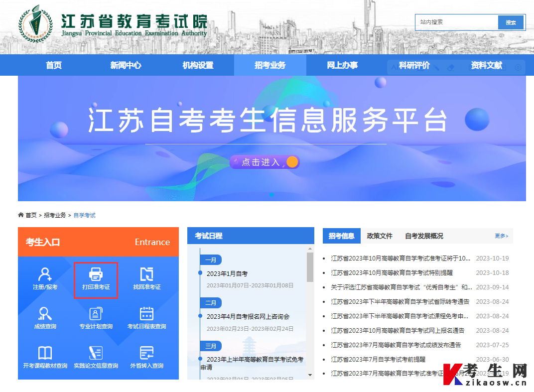Screen dimensions: 534x392
Task: Click 首页 in the breadcrumb
Action: pyautogui.click(x=31, y=215)
